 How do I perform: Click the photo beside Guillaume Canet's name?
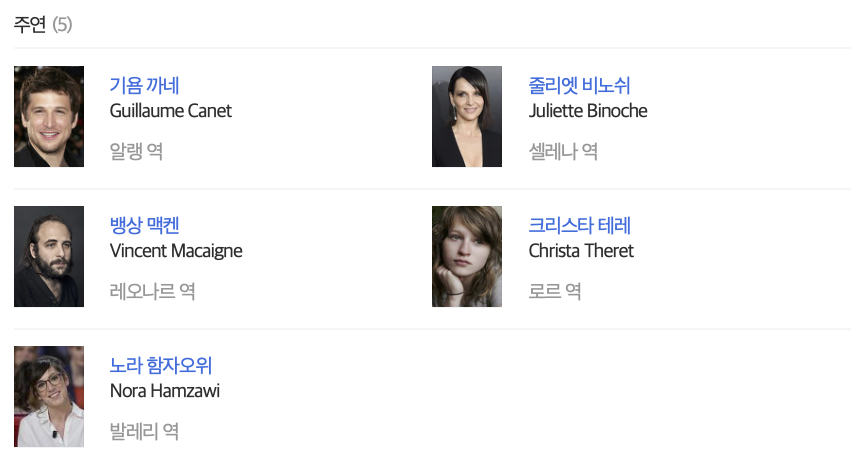(x=49, y=117)
